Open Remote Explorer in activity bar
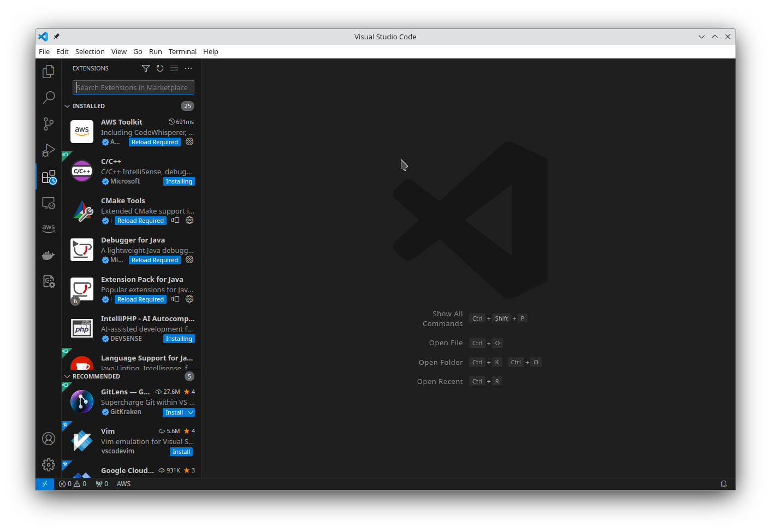This screenshot has width=771, height=532. pyautogui.click(x=49, y=203)
